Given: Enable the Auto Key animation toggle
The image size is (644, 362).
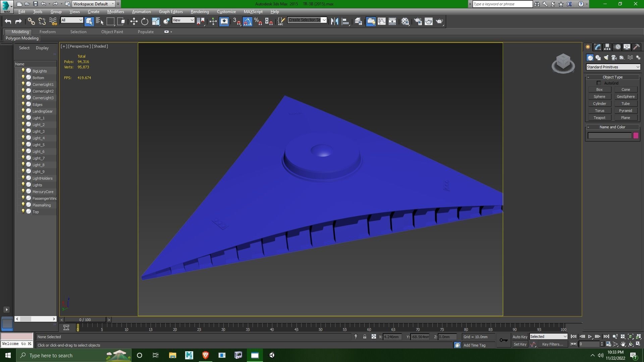Looking at the screenshot, I should [520, 337].
